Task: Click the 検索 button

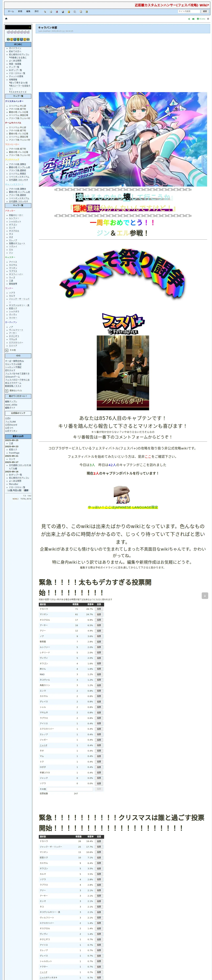Action: [x=205, y=11]
